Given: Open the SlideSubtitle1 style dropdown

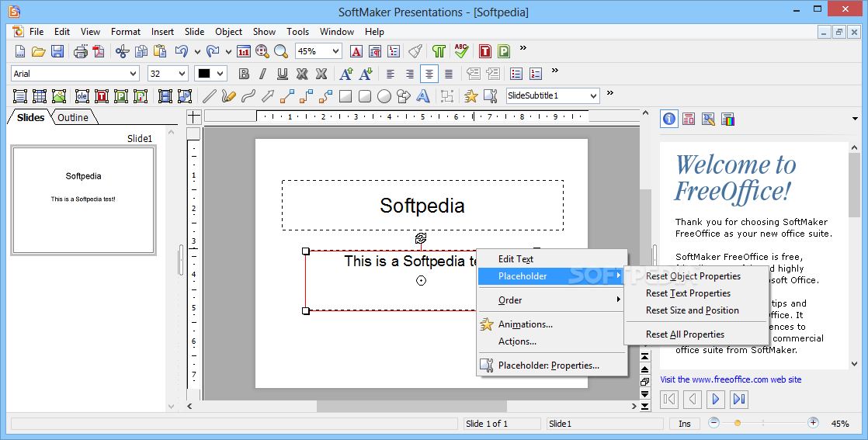Looking at the screenshot, I should point(593,95).
